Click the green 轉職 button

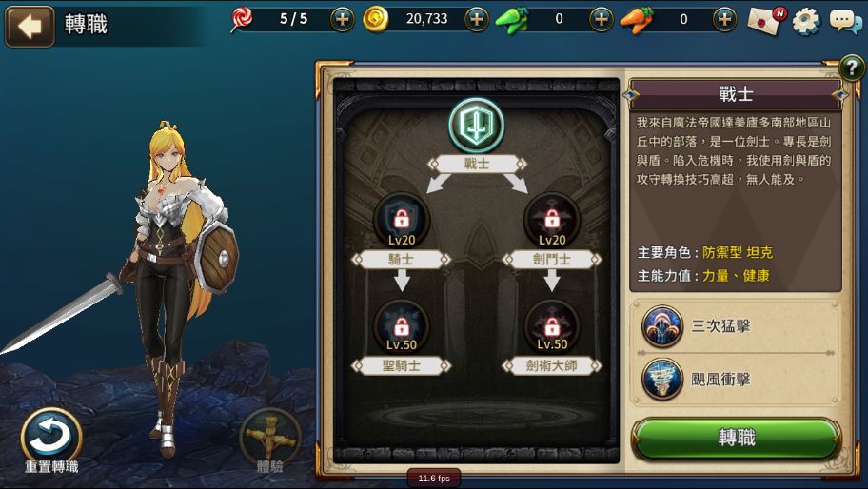coord(737,439)
